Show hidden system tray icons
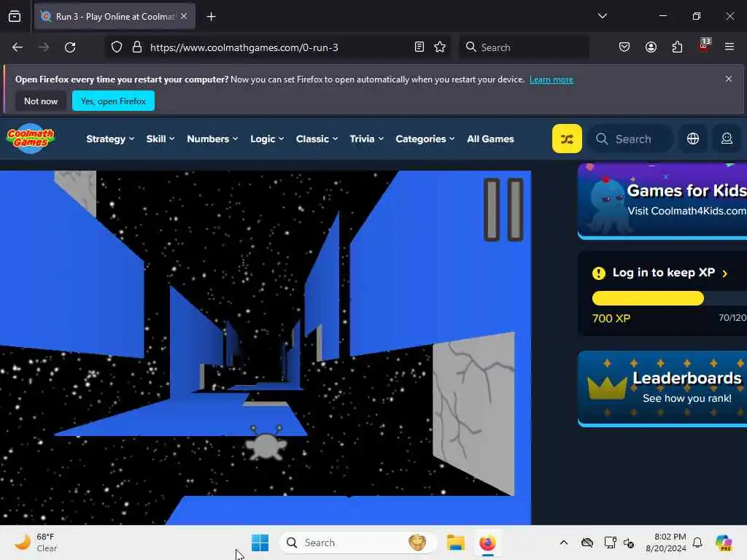 coord(564,542)
